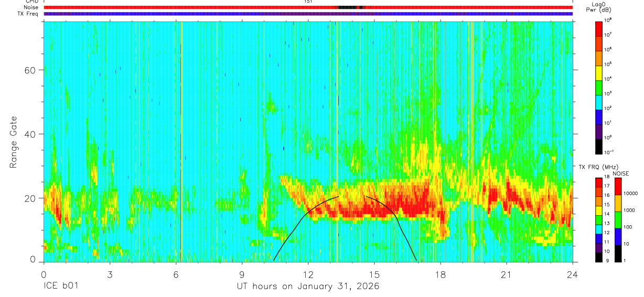Click the 'UT hours on January 31, 2026' axis title
Image resolution: width=644 pixels, height=297 pixels.
308,287
